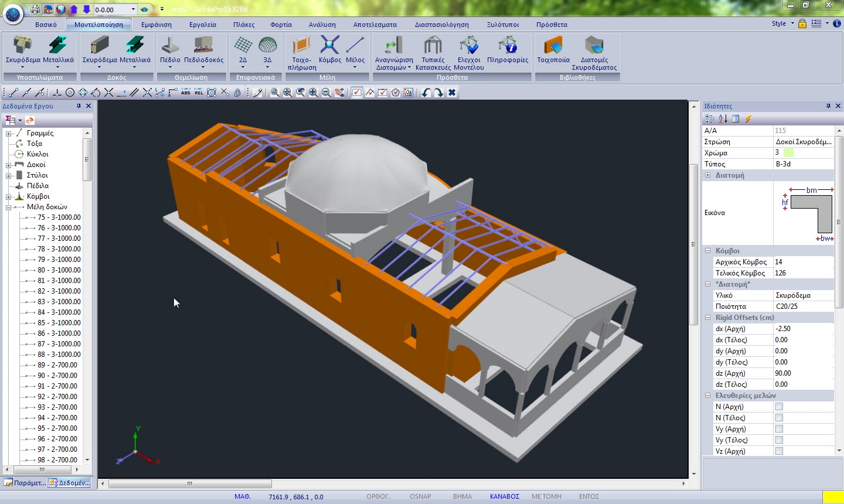Collapse the Μέλη δοκών tree node
The image size is (844, 504).
click(9, 207)
